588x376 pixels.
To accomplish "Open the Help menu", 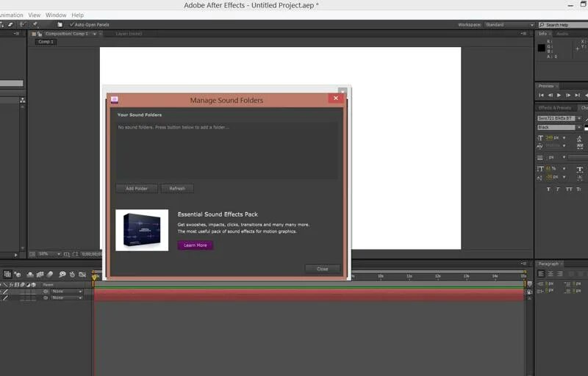I will [x=78, y=15].
